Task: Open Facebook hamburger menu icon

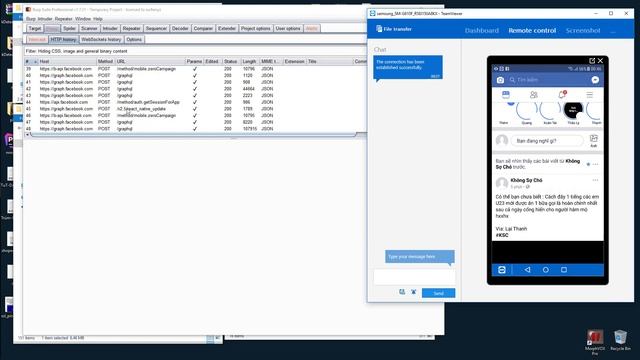Action: (x=589, y=95)
